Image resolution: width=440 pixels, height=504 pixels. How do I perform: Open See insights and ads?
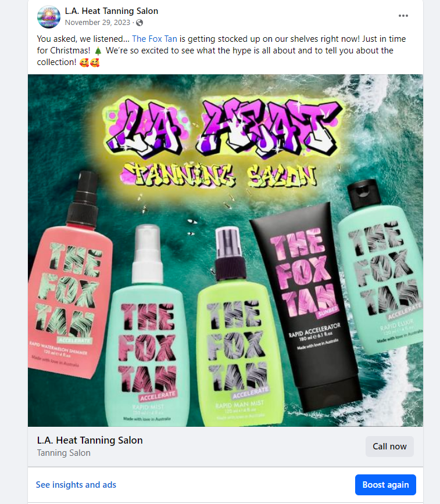click(76, 485)
